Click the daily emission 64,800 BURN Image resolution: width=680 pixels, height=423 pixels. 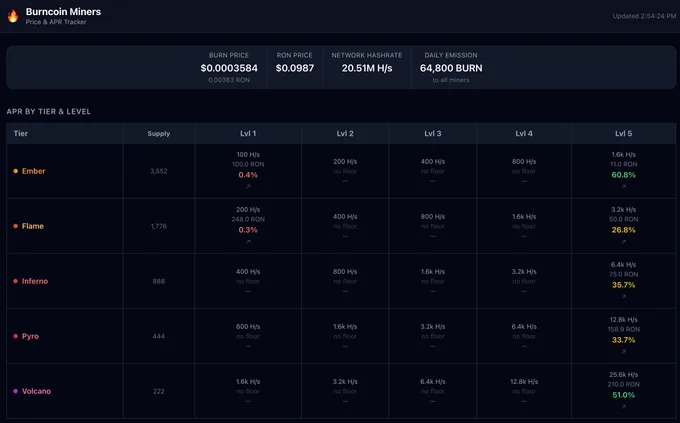pos(451,68)
